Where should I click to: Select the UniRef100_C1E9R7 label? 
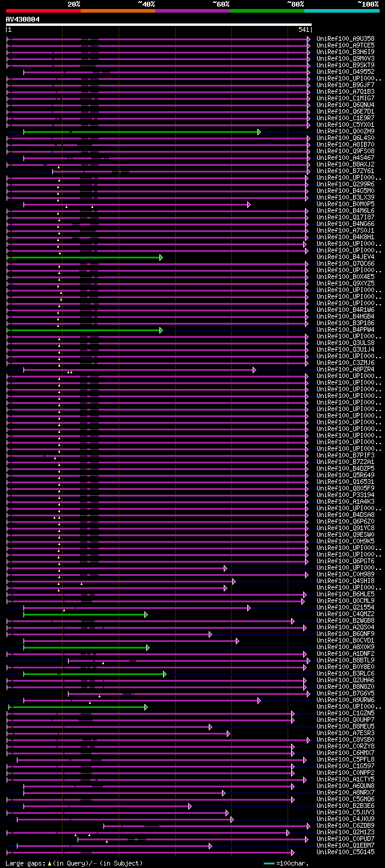345,118
